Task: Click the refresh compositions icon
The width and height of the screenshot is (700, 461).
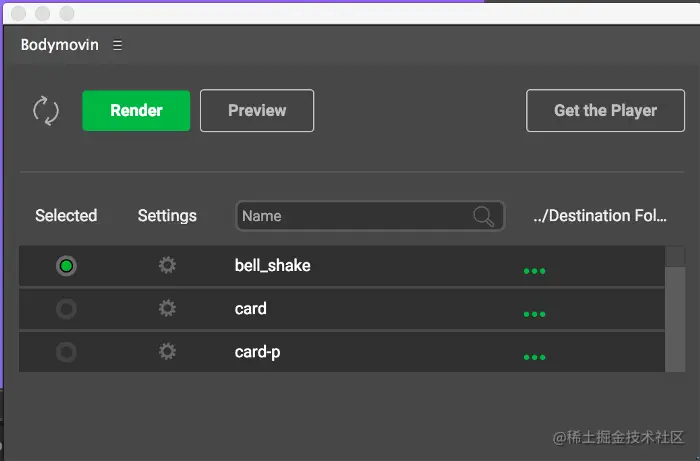Action: [x=46, y=111]
